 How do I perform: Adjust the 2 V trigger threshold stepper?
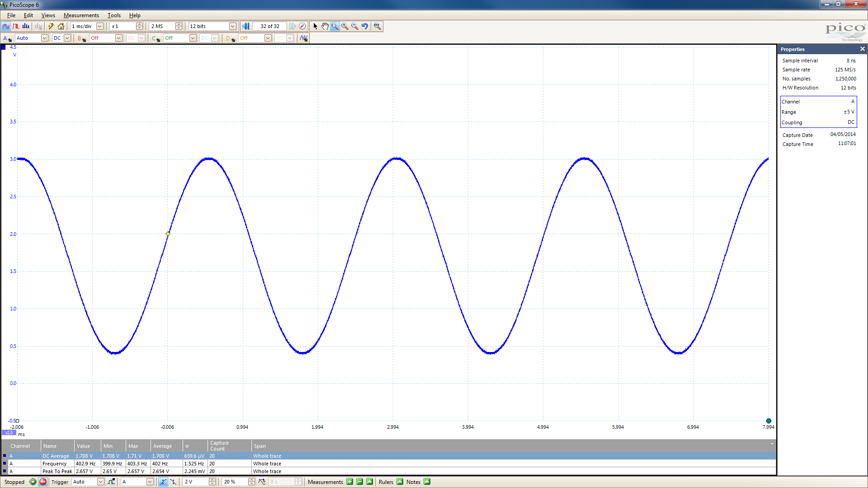click(x=212, y=482)
